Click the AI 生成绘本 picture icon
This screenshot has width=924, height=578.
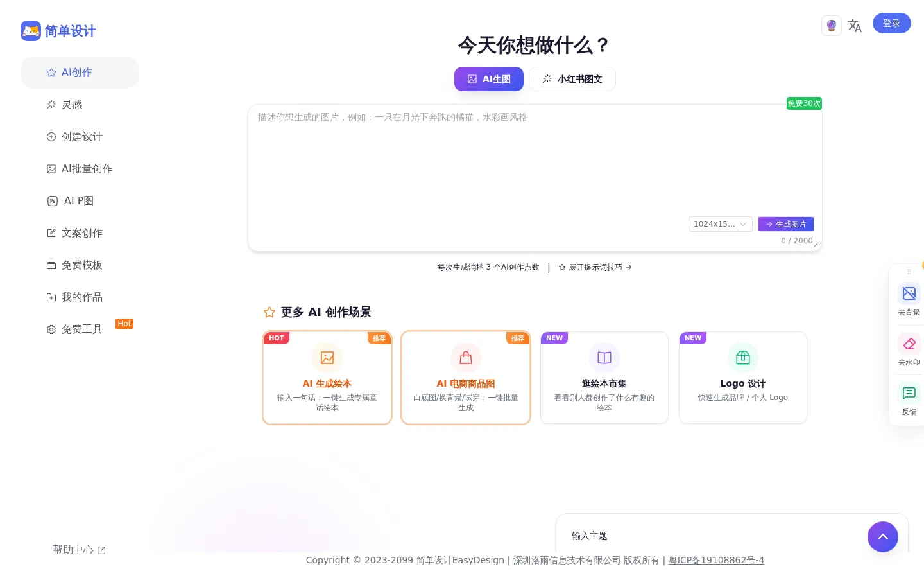[327, 358]
